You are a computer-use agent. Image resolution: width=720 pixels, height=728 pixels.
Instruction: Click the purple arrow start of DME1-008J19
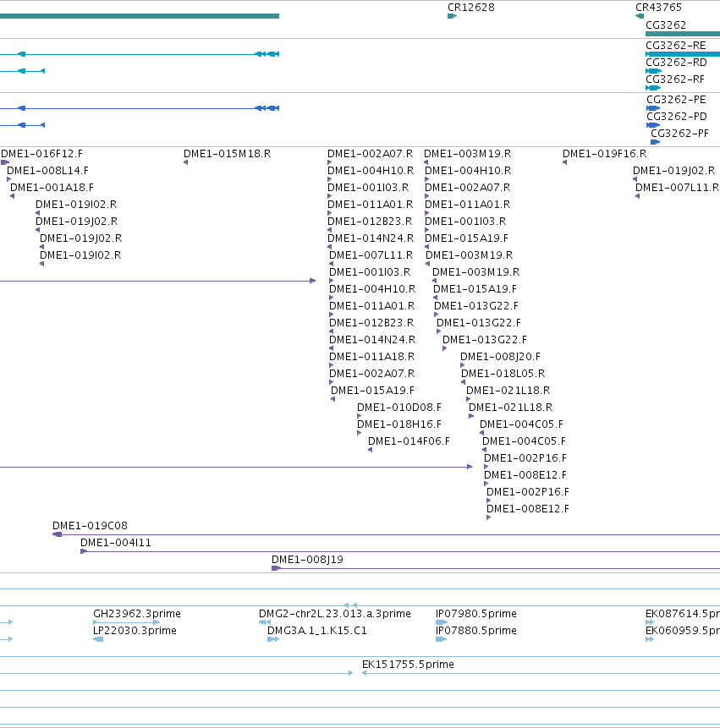[277, 568]
